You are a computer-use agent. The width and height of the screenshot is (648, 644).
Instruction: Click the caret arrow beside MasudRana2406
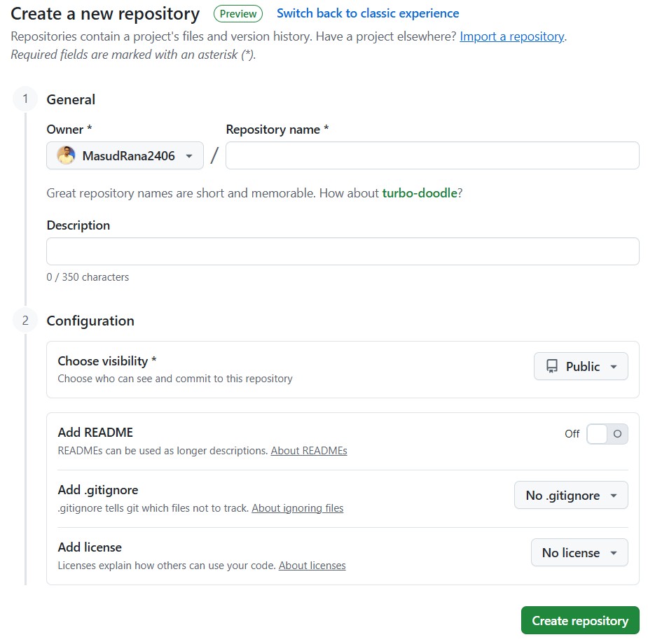[189, 156]
